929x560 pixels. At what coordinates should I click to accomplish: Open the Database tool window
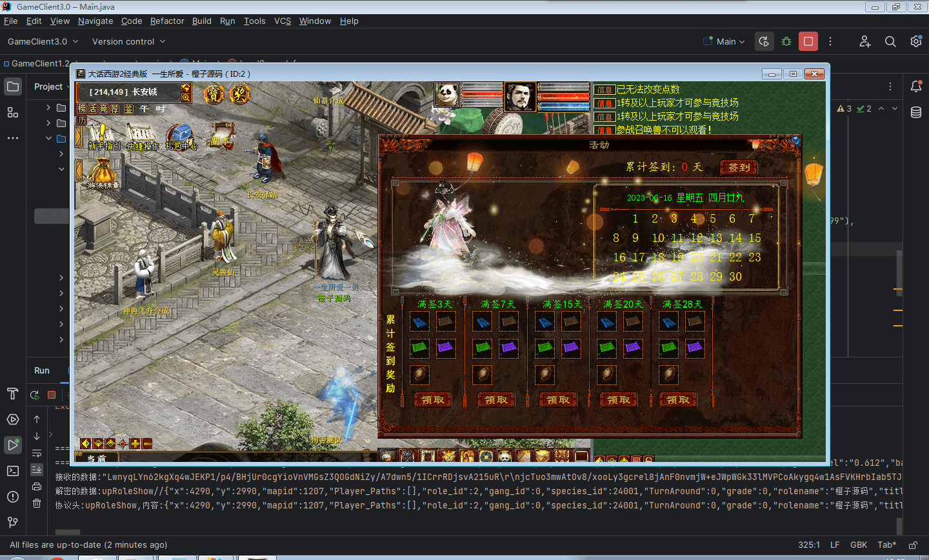click(x=915, y=113)
